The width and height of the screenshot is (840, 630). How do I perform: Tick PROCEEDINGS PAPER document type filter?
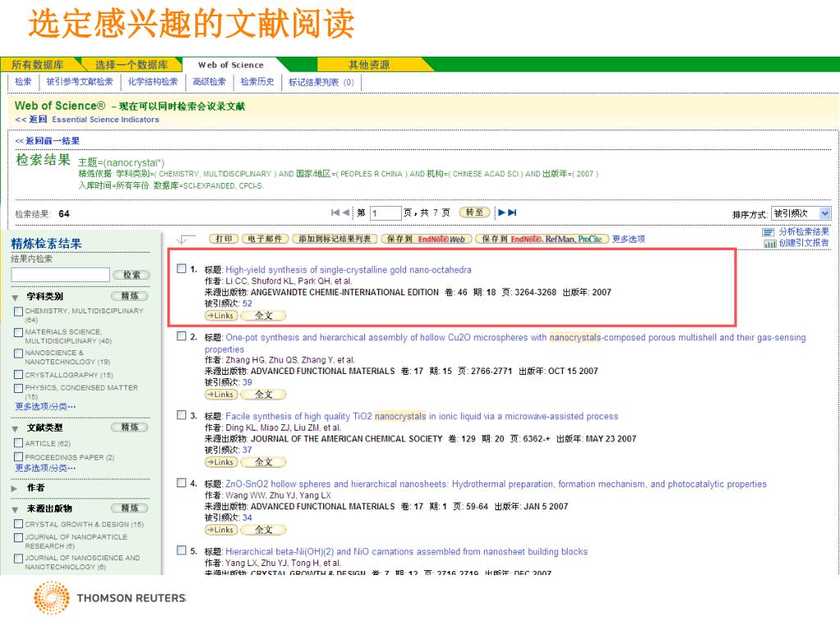click(x=19, y=457)
